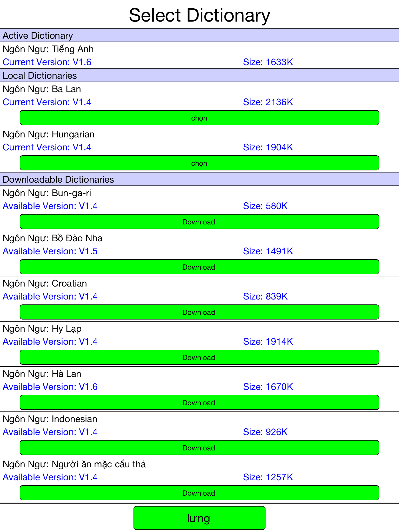Click Available Version: V1.5 text
This screenshot has width=399, height=532.
point(50,251)
